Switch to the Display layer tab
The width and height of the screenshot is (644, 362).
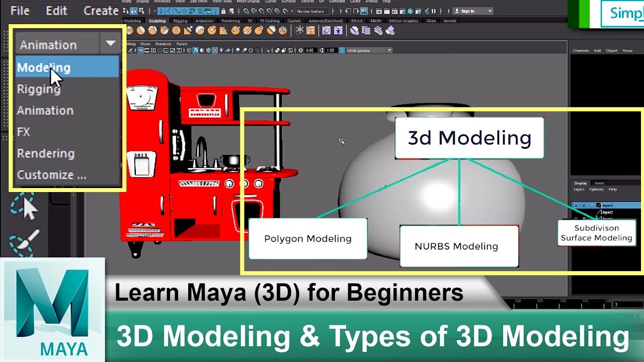click(581, 184)
